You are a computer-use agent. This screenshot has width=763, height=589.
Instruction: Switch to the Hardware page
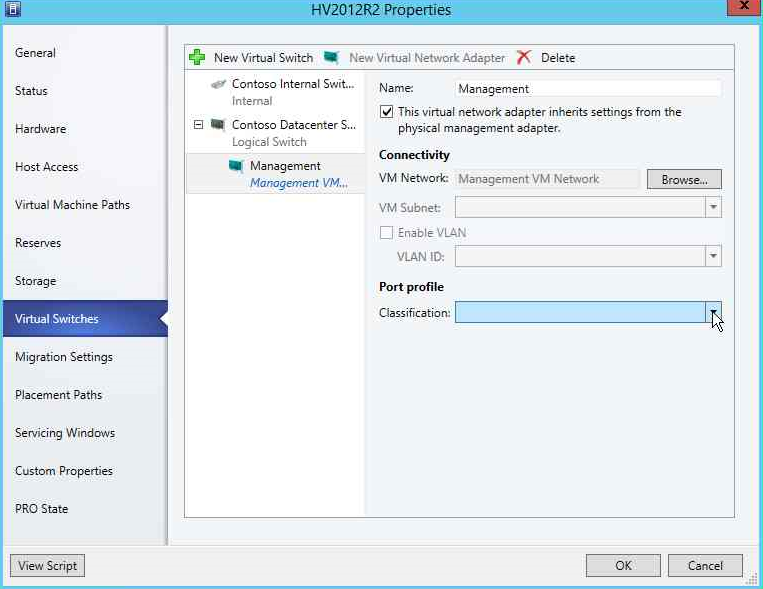click(x=41, y=129)
